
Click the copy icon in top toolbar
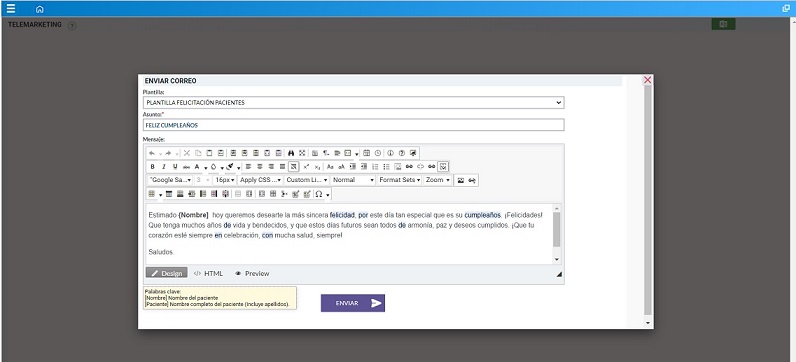(x=198, y=153)
